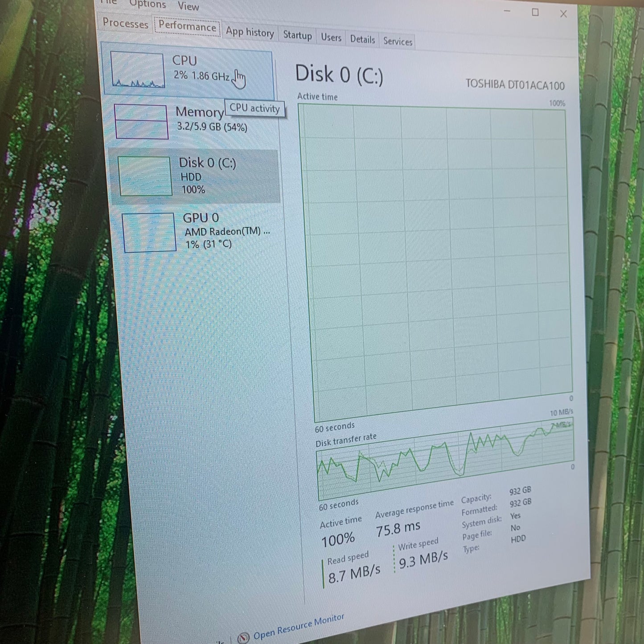Click the Disk 0 (C:) graph thumbnail
Screen dimensions: 644x644
coord(145,176)
